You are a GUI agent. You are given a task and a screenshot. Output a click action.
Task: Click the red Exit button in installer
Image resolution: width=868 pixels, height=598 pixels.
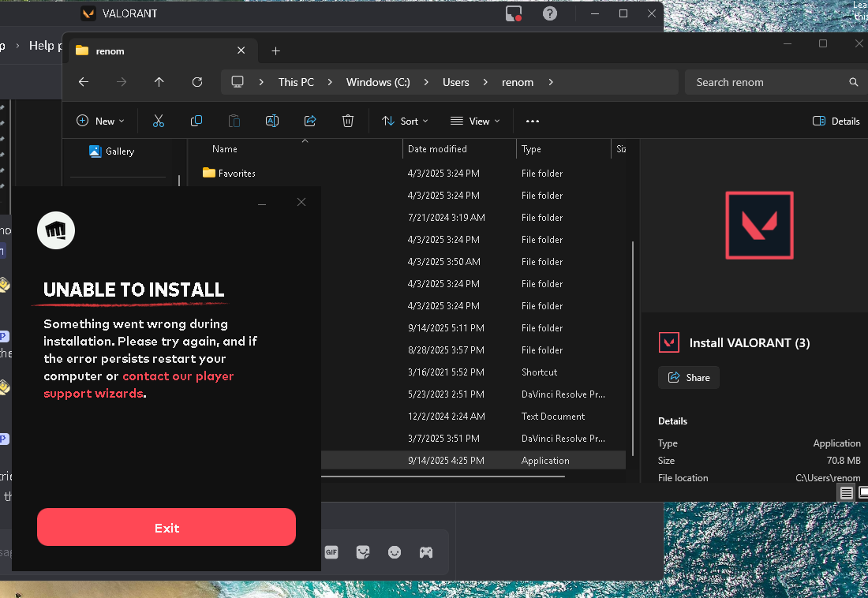click(166, 527)
